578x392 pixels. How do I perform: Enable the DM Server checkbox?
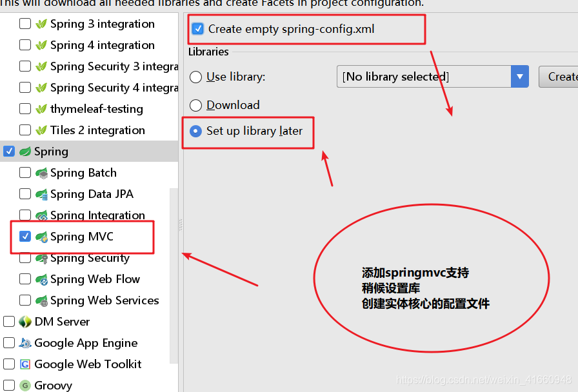point(9,322)
